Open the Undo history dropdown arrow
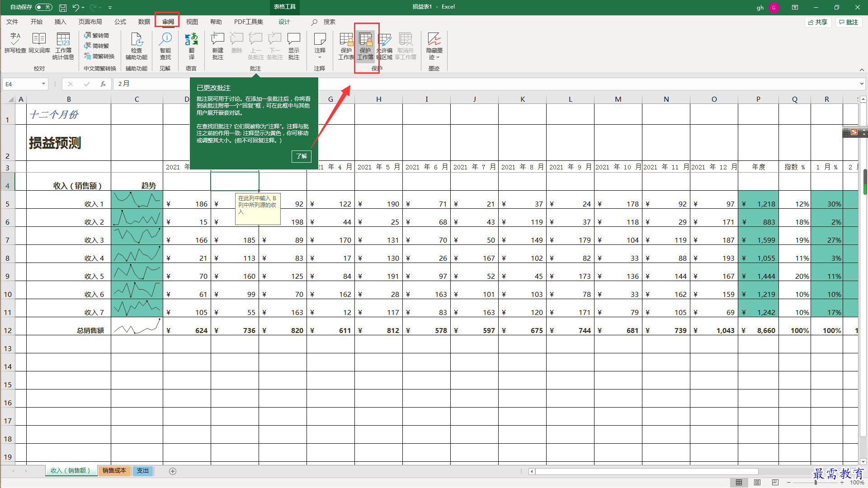Image resolution: width=868 pixels, height=488 pixels. [83, 7]
